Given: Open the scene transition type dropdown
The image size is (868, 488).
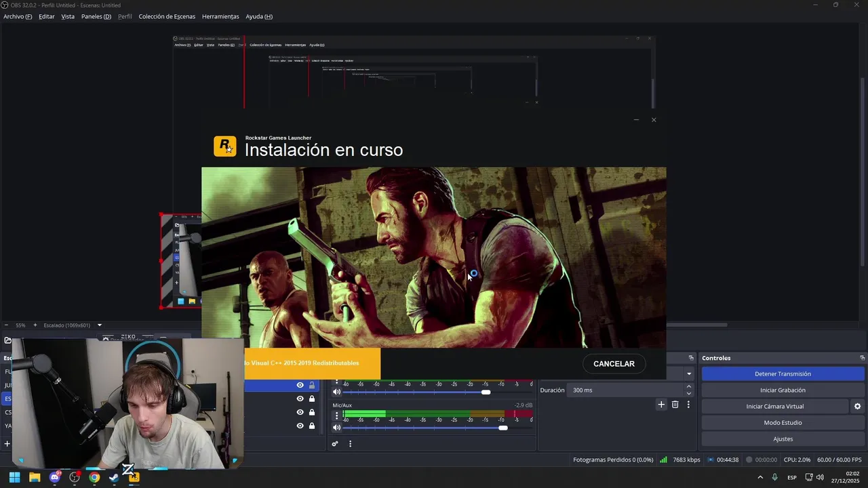Looking at the screenshot, I should click(689, 373).
